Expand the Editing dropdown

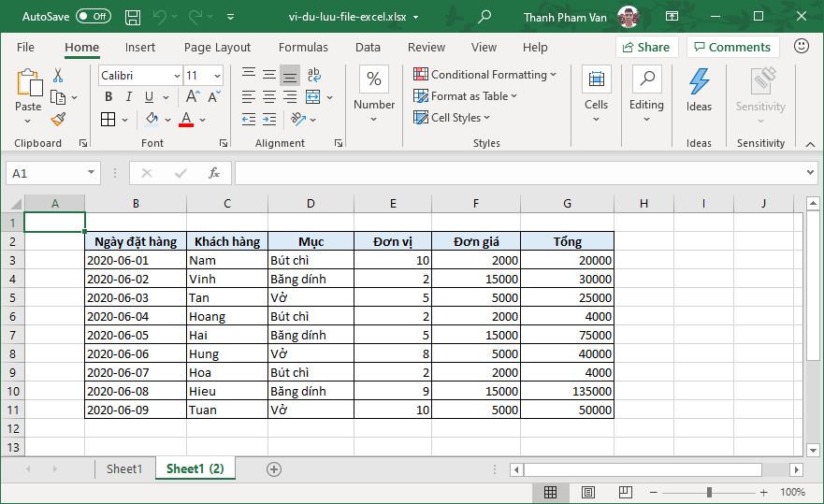pos(646,120)
